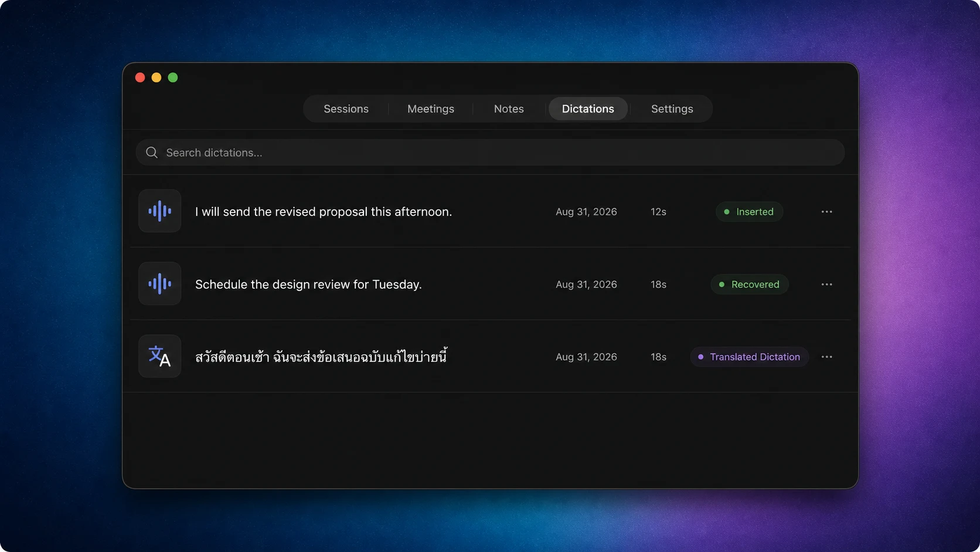Click the Recovered status badge

click(x=749, y=285)
